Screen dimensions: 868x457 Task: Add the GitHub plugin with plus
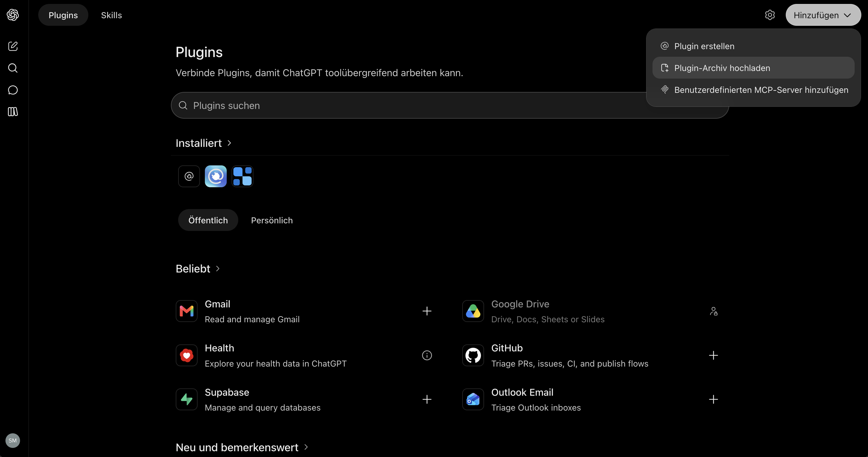coord(713,355)
